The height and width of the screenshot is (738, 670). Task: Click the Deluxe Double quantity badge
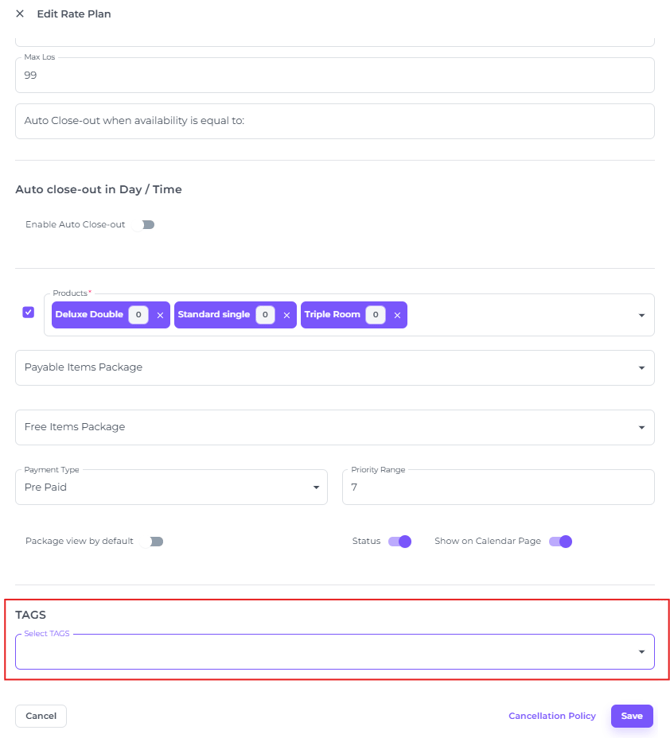click(139, 315)
